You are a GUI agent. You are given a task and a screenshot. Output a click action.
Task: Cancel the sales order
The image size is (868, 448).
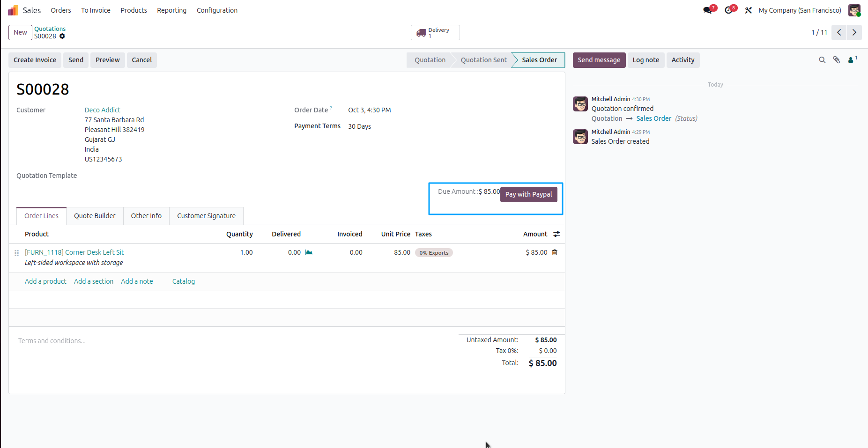(142, 60)
